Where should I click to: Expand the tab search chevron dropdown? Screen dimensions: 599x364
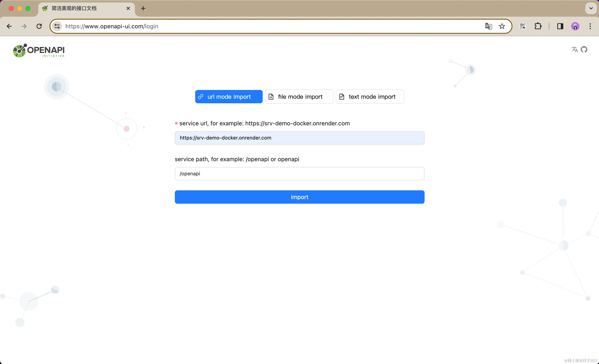coord(591,8)
